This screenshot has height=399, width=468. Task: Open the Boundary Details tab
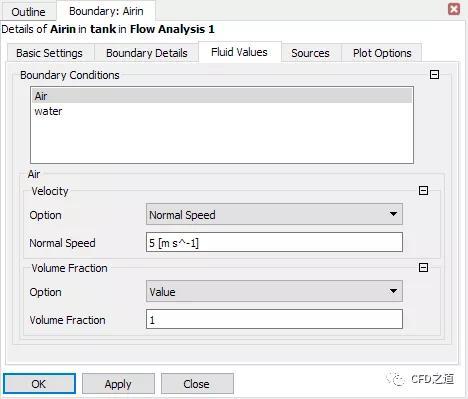(147, 53)
